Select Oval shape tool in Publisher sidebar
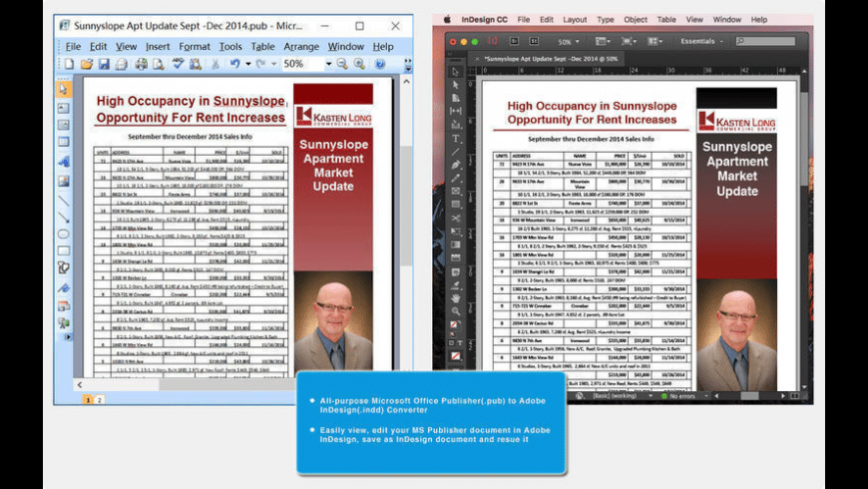 click(64, 234)
